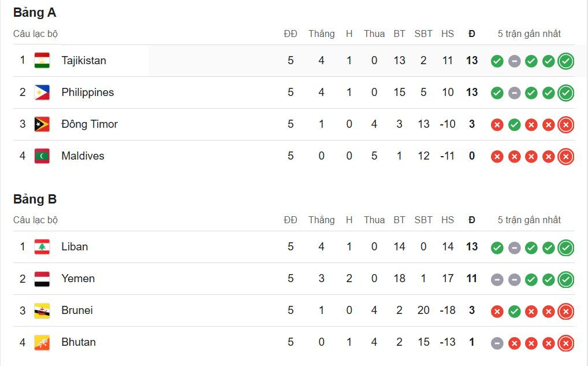Click Liban's latest circled win icon
This screenshot has width=588, height=366.
point(566,248)
